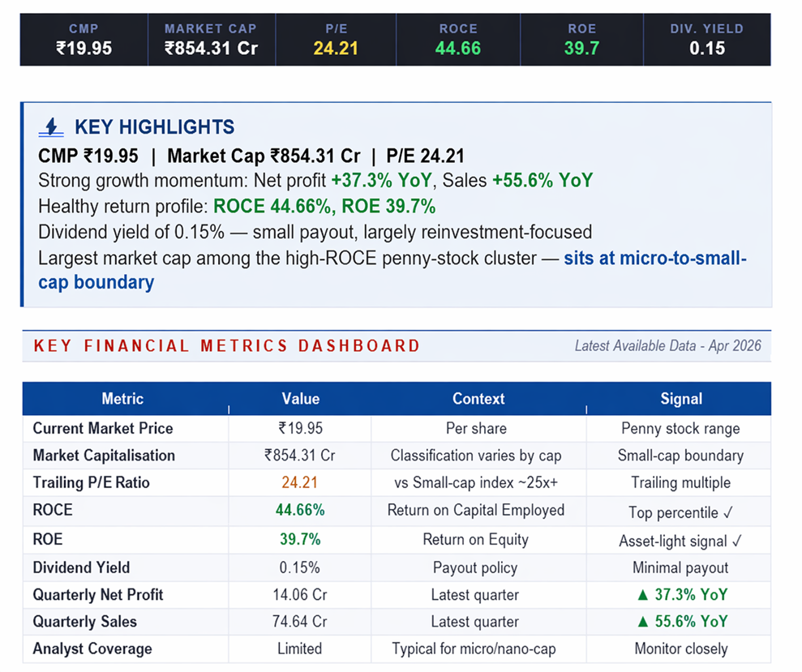
Task: Open the P/E 24.21 header tile
Action: 335,39
